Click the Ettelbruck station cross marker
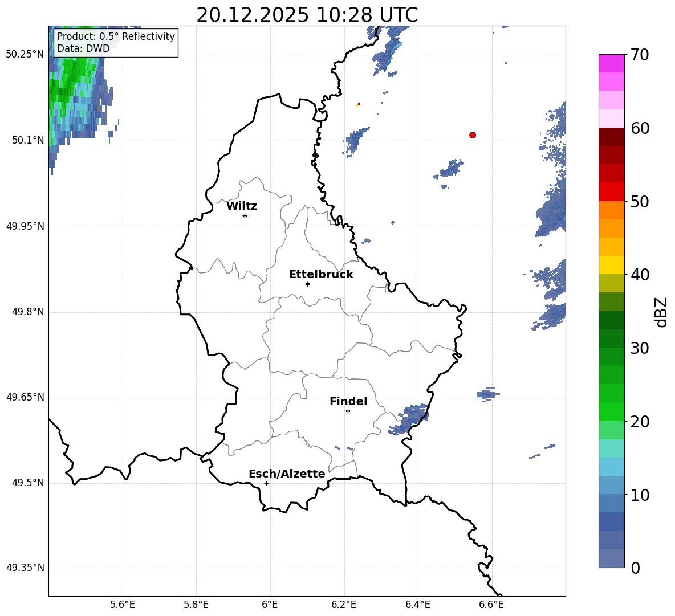 307,284
